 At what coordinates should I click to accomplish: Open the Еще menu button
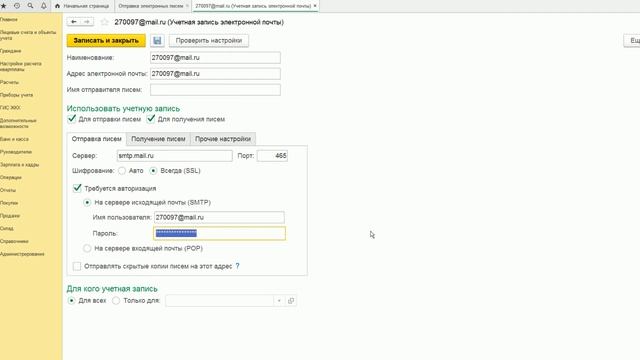point(632,40)
